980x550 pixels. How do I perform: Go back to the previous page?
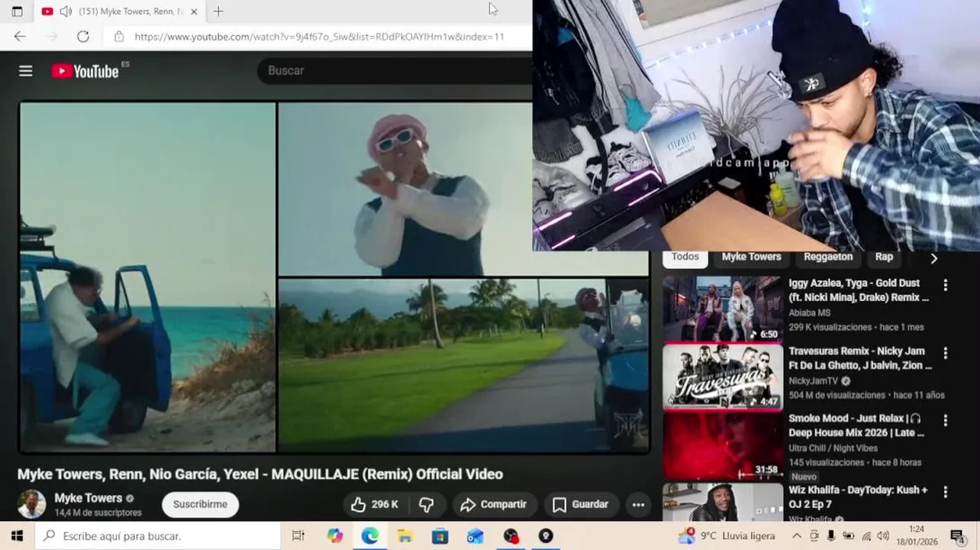click(20, 36)
